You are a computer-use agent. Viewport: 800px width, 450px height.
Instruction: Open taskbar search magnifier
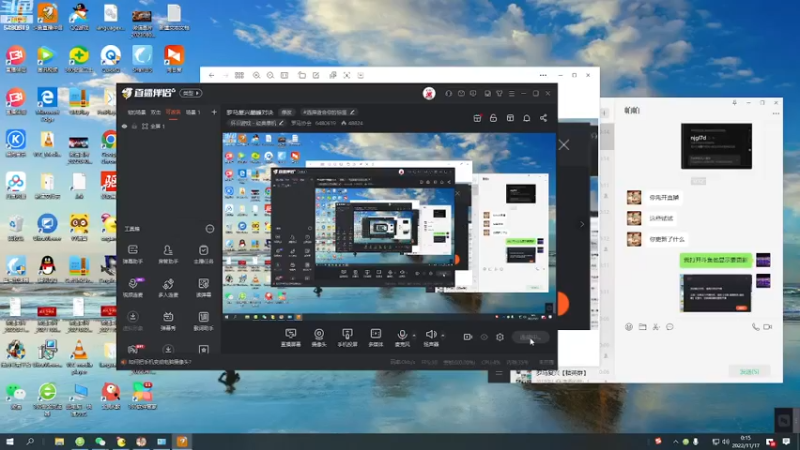pyautogui.click(x=30, y=441)
